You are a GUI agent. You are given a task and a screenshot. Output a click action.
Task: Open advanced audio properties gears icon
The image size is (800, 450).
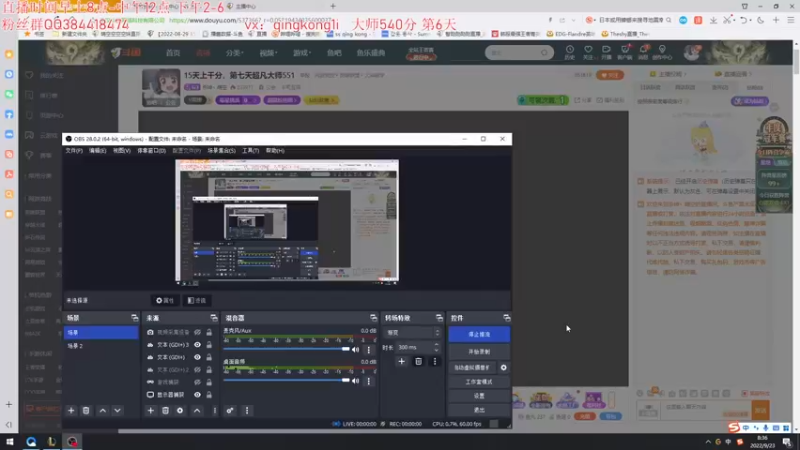(230, 411)
